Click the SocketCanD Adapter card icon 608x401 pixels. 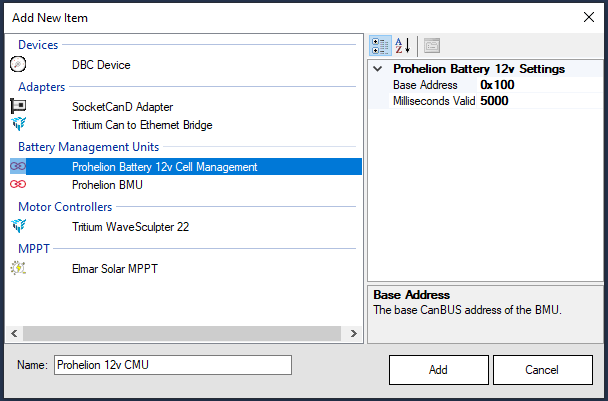click(18, 105)
